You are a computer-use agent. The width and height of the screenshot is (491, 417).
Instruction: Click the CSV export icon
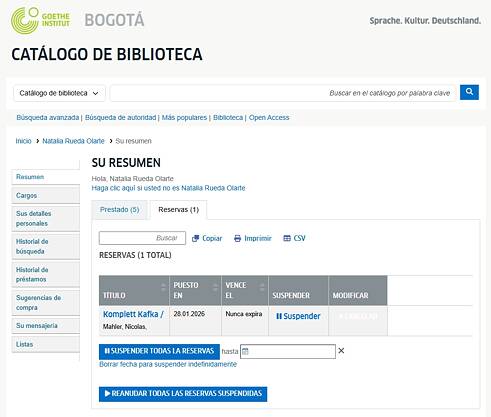(x=287, y=238)
